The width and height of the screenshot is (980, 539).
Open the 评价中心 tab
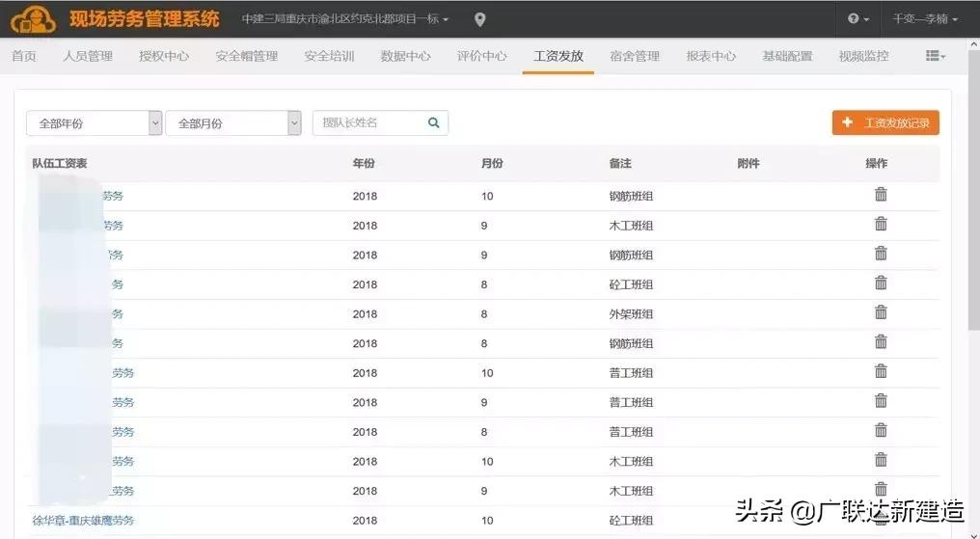pyautogui.click(x=482, y=56)
